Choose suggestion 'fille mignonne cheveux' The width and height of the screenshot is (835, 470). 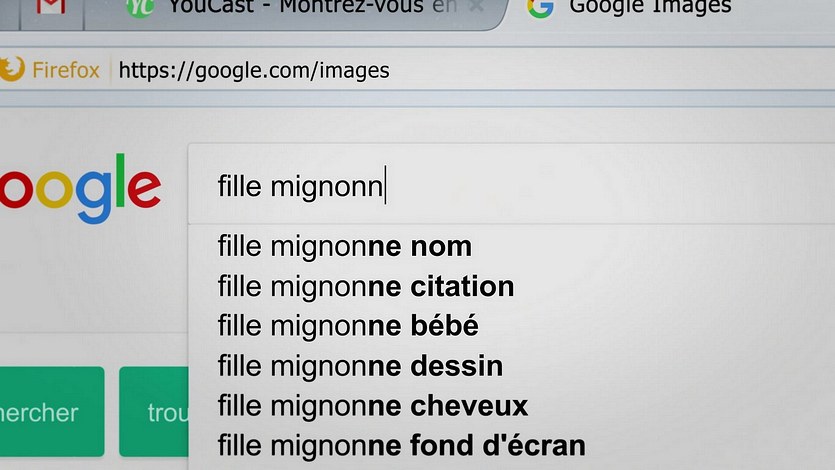[x=373, y=406]
